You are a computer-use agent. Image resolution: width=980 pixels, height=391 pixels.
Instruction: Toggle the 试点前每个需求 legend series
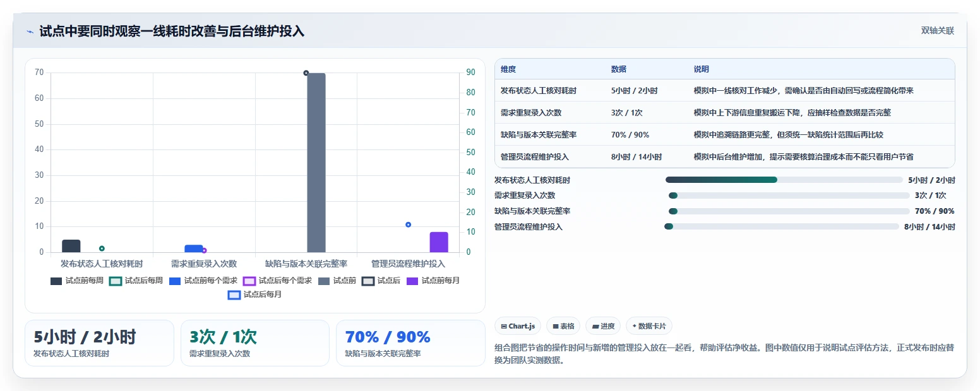[203, 281]
